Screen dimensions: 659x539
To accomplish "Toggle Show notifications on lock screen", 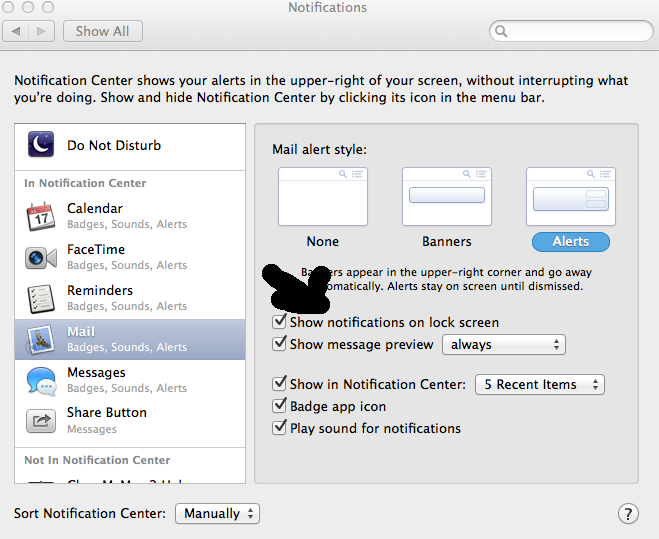I will 279,322.
